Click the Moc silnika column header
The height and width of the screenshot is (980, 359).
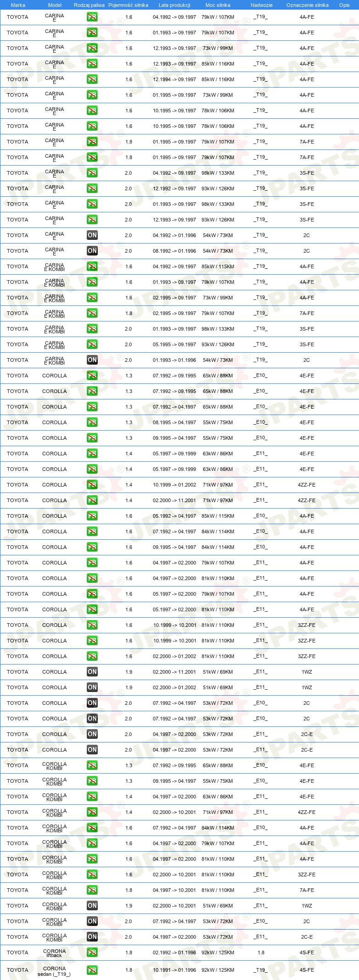pyautogui.click(x=218, y=5)
